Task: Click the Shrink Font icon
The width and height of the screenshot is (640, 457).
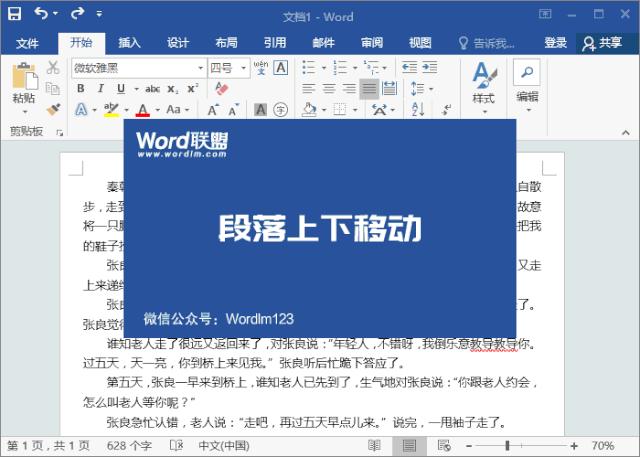Action: pyautogui.click(x=233, y=109)
